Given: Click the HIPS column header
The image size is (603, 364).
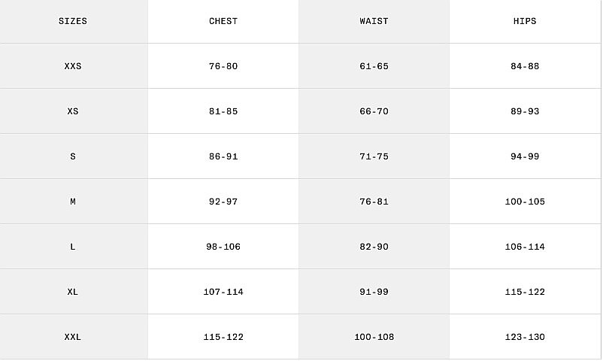Looking at the screenshot, I should (x=525, y=21).
